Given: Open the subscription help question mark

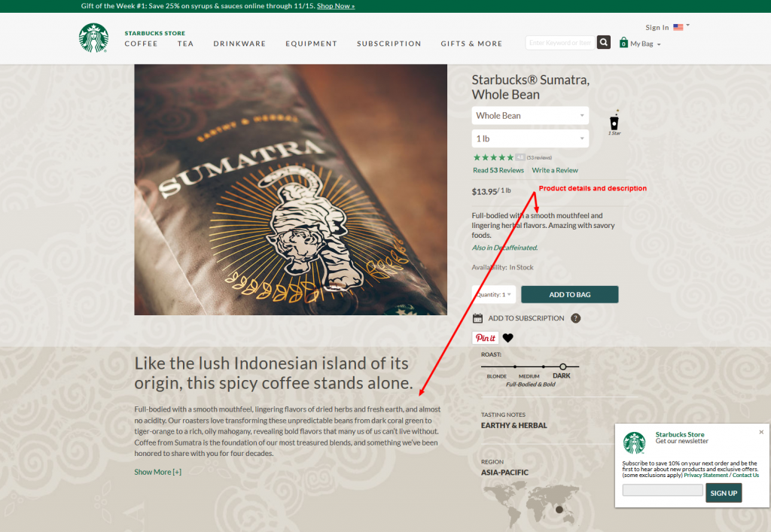Looking at the screenshot, I should coord(576,318).
